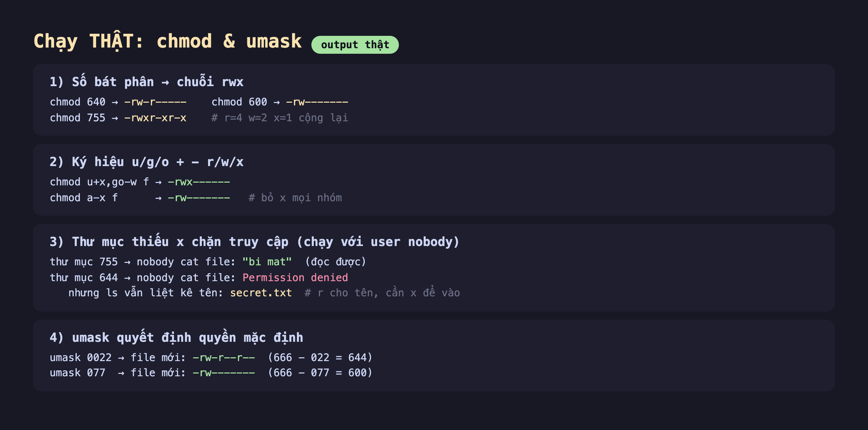868x430 pixels.
Task: Click the red 'Permission denied' text
Action: point(295,278)
